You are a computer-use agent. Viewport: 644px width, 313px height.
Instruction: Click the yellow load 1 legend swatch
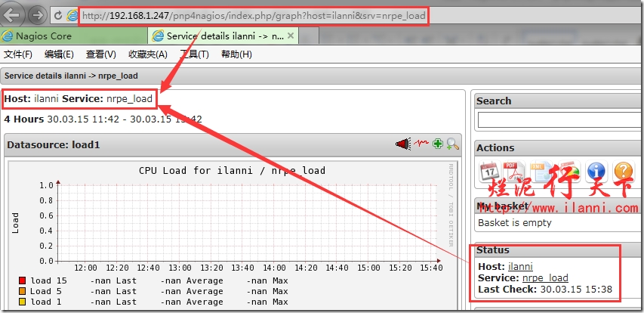coord(23,302)
